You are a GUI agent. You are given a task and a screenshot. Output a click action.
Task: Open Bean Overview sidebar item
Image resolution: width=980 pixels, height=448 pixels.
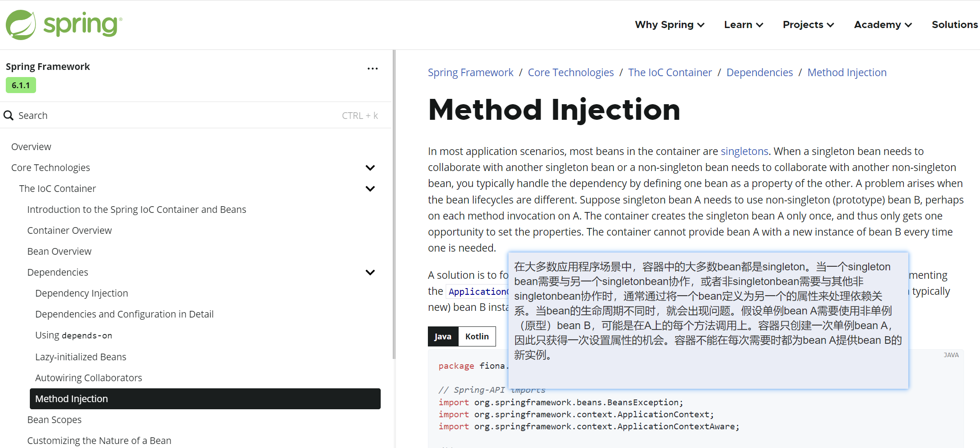59,252
